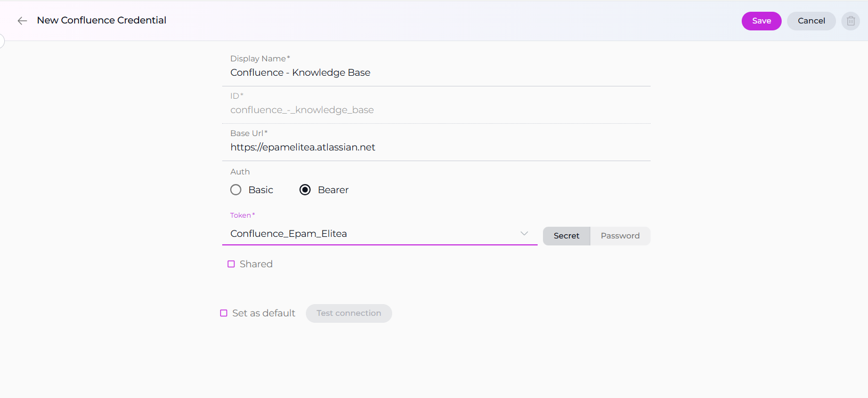Go back using the left arrow icon
The height and width of the screenshot is (398, 868).
(22, 21)
